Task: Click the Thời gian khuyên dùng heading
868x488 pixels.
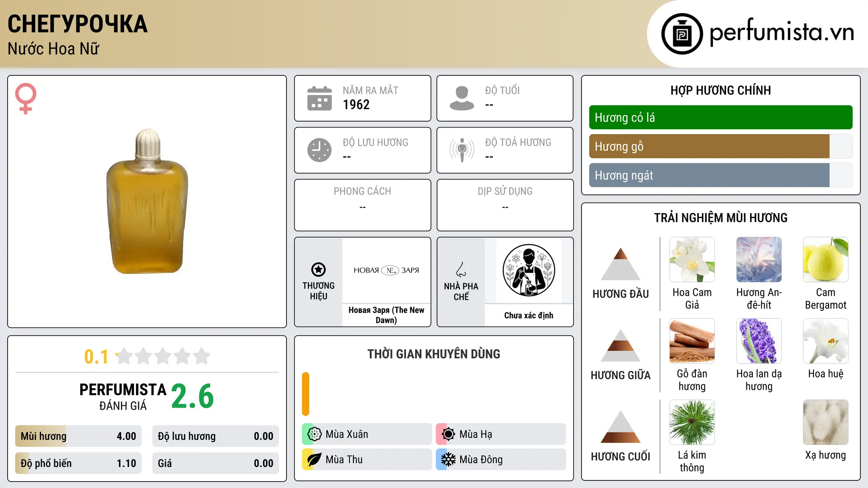Action: point(434,354)
